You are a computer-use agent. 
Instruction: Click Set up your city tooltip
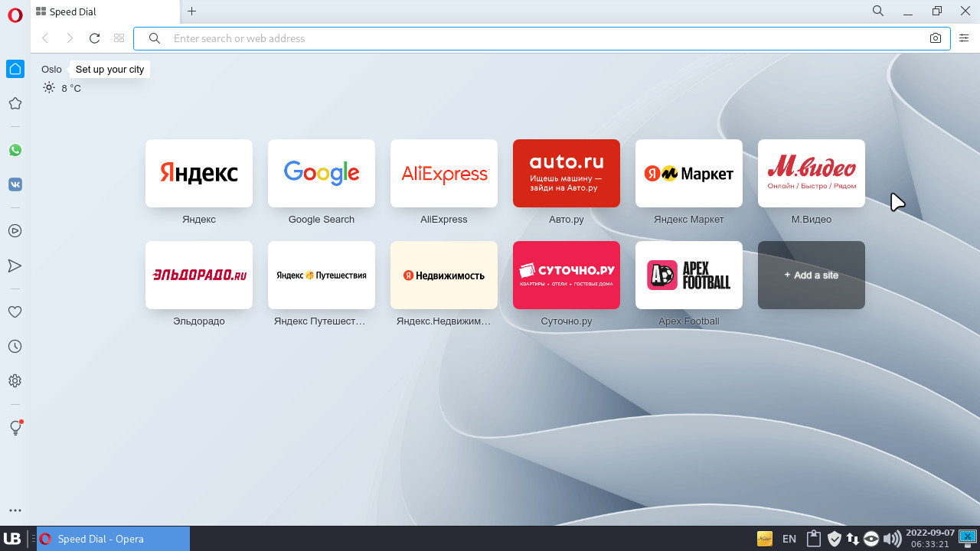109,69
